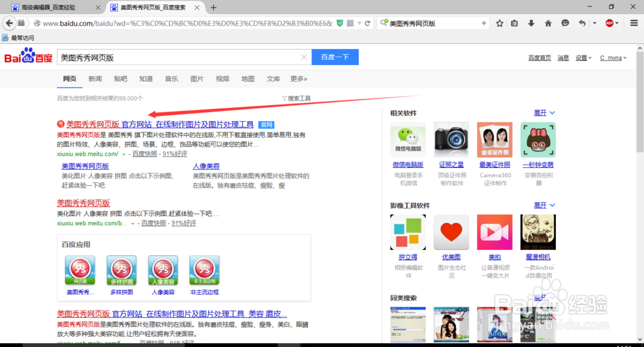Screen dimensions: 644x347
Task: Switch to the 贴吧 search tab
Action: coord(121,79)
